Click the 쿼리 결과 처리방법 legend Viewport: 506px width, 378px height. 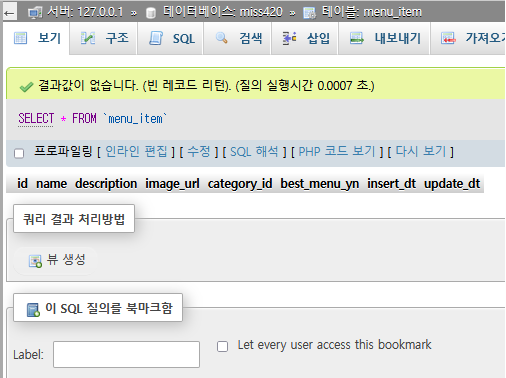[x=74, y=219]
